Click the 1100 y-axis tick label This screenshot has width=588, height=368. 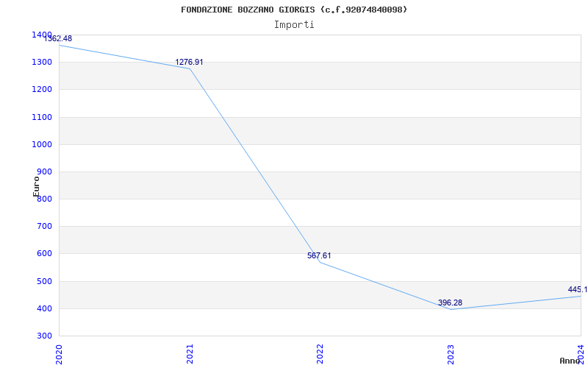click(42, 117)
